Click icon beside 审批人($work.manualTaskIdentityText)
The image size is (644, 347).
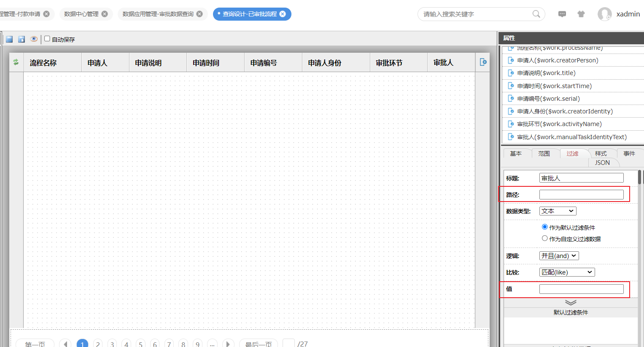pyautogui.click(x=511, y=137)
